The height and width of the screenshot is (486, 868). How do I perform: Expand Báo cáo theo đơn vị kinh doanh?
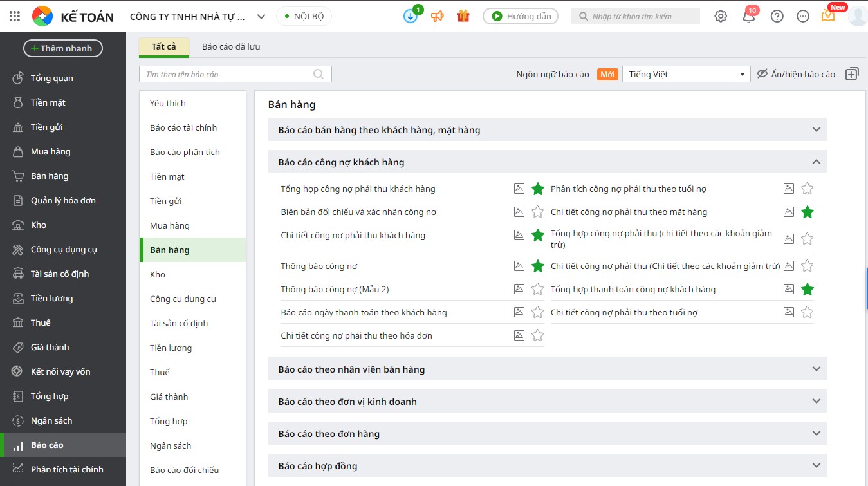click(x=547, y=402)
